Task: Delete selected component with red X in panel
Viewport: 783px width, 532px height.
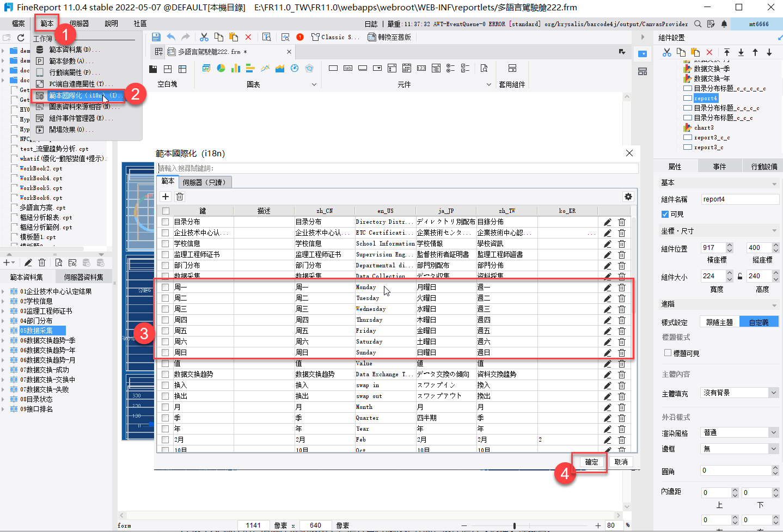Action: click(709, 52)
